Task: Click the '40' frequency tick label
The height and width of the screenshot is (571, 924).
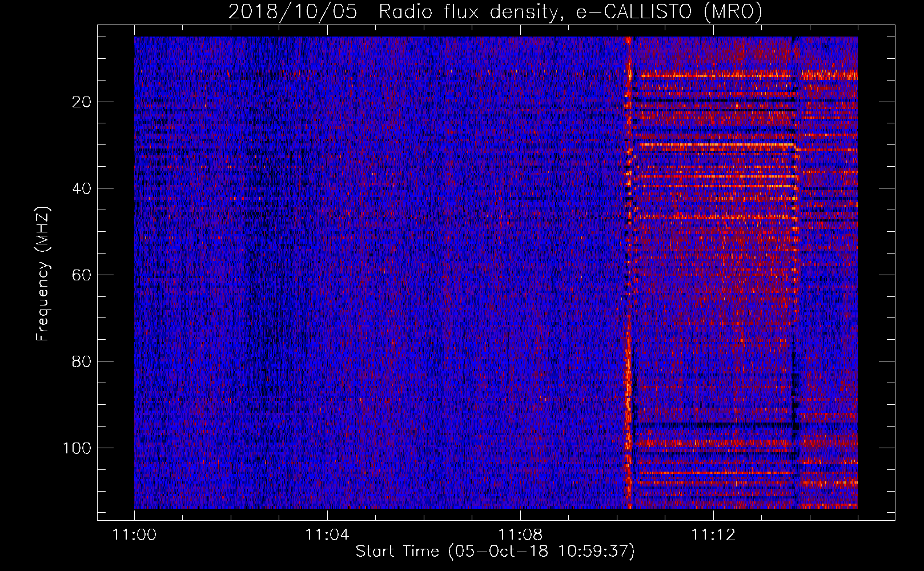Action: coord(82,188)
